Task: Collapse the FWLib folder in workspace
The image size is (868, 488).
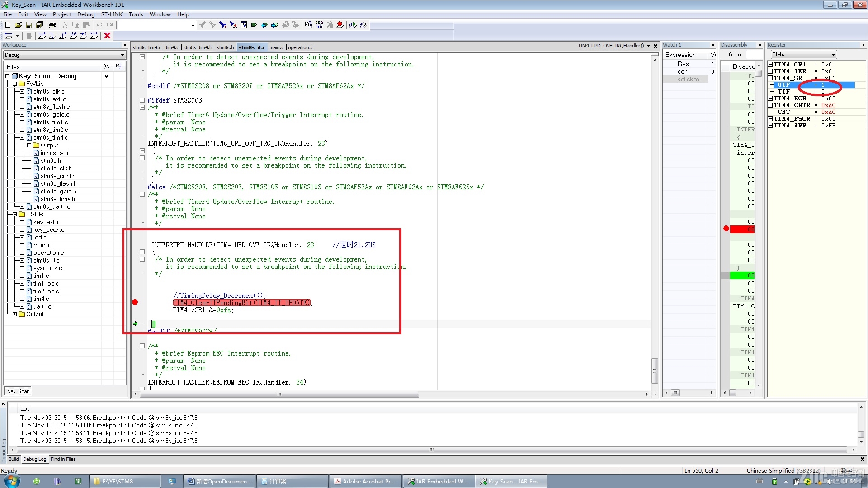Action: point(14,84)
